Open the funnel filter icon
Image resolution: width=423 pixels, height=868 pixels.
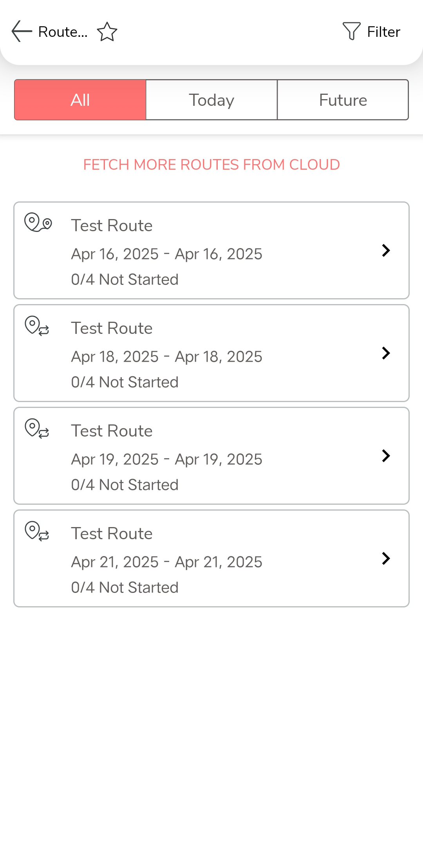[x=351, y=31]
